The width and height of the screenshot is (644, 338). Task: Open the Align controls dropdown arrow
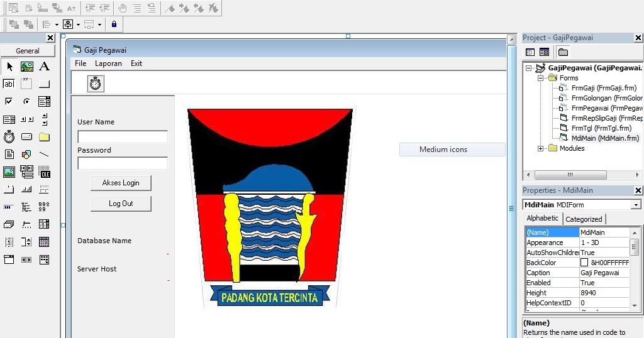[x=57, y=25]
